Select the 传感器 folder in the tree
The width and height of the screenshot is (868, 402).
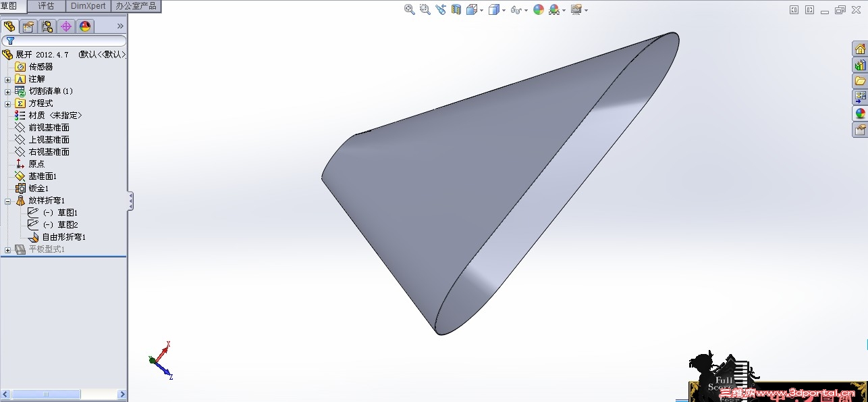(34, 66)
